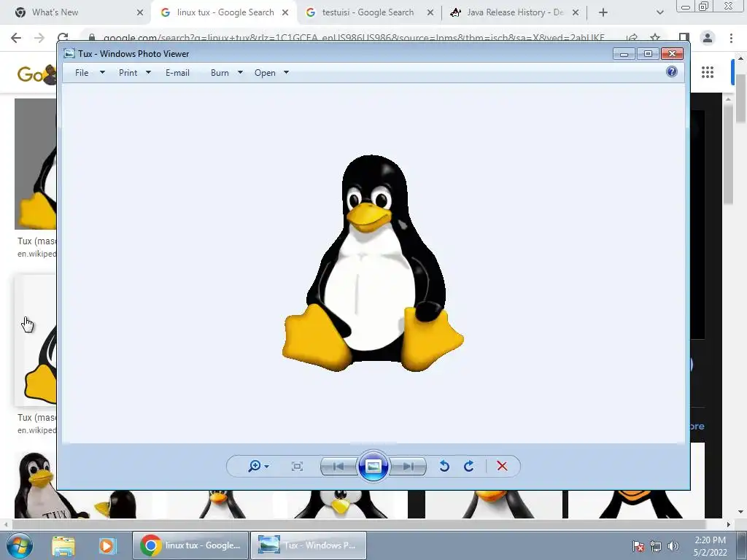The width and height of the screenshot is (747, 560).
Task: Rotate the image counterclockwise
Action: tap(444, 466)
